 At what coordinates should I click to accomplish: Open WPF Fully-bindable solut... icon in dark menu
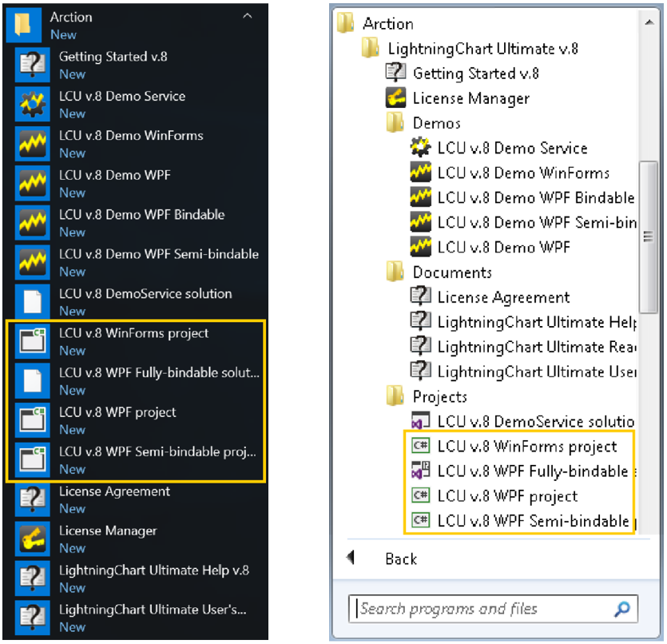pyautogui.click(x=32, y=381)
